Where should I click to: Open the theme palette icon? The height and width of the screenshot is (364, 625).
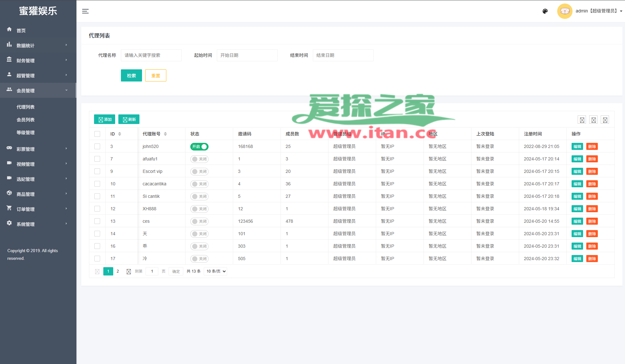pos(545,11)
